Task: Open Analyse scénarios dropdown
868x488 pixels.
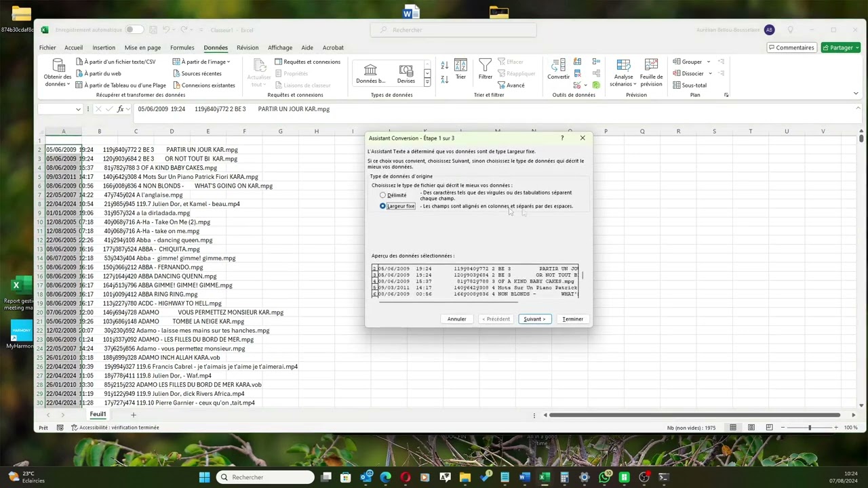Action: point(623,73)
